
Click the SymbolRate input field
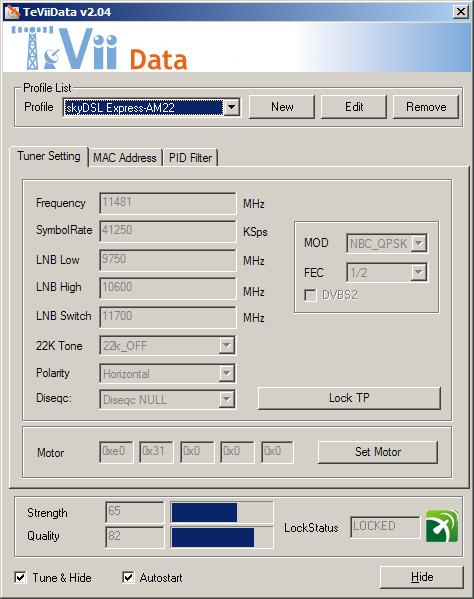tap(168, 231)
